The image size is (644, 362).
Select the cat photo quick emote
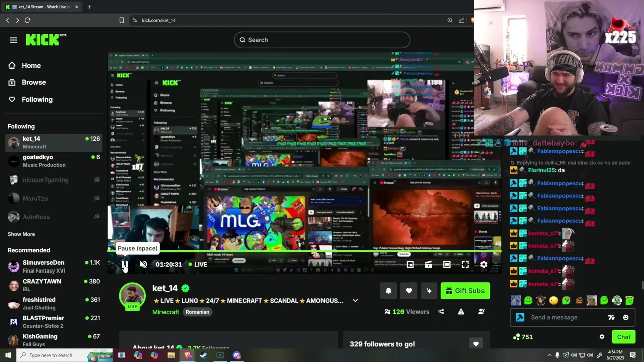(592, 301)
